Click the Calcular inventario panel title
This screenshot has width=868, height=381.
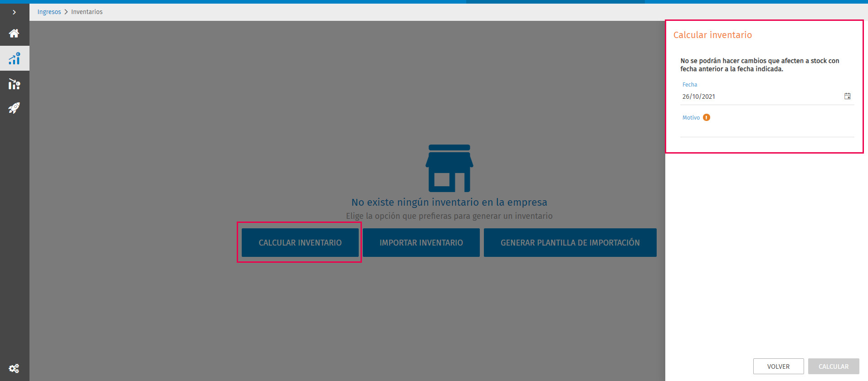click(x=712, y=35)
